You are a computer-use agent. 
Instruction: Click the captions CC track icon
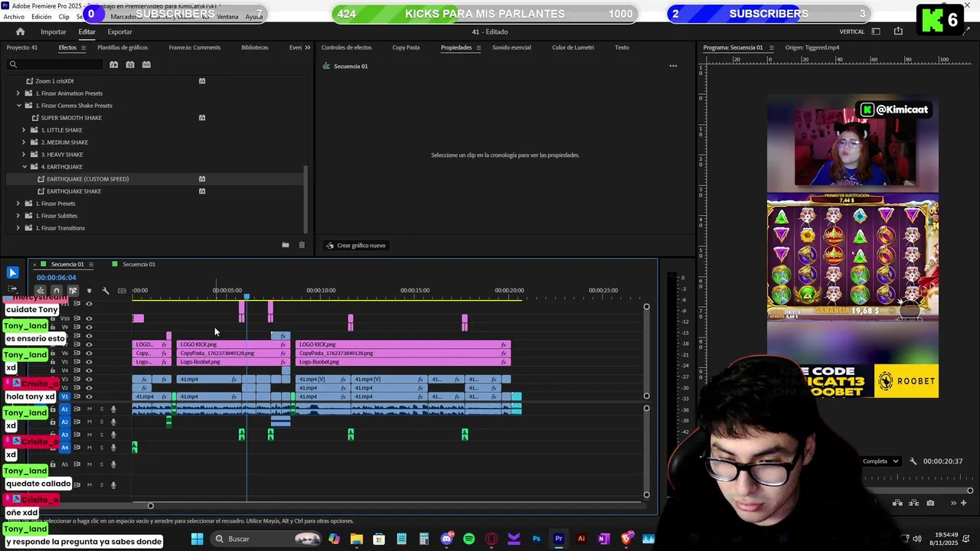pos(122,291)
